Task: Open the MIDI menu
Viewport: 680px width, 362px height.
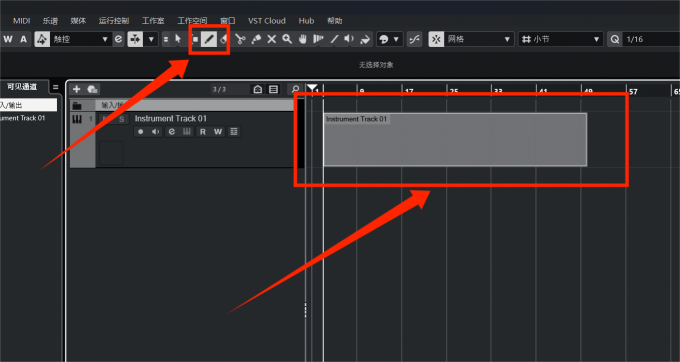Action: point(21,21)
